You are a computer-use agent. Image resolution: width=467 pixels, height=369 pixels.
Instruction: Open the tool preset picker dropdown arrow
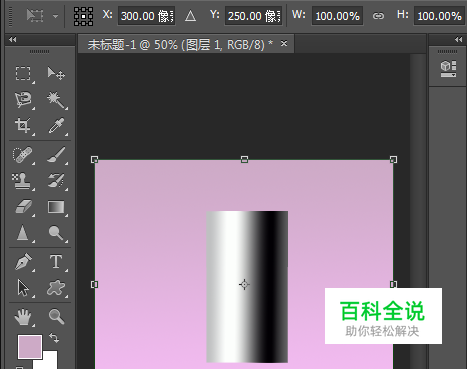click(x=55, y=16)
